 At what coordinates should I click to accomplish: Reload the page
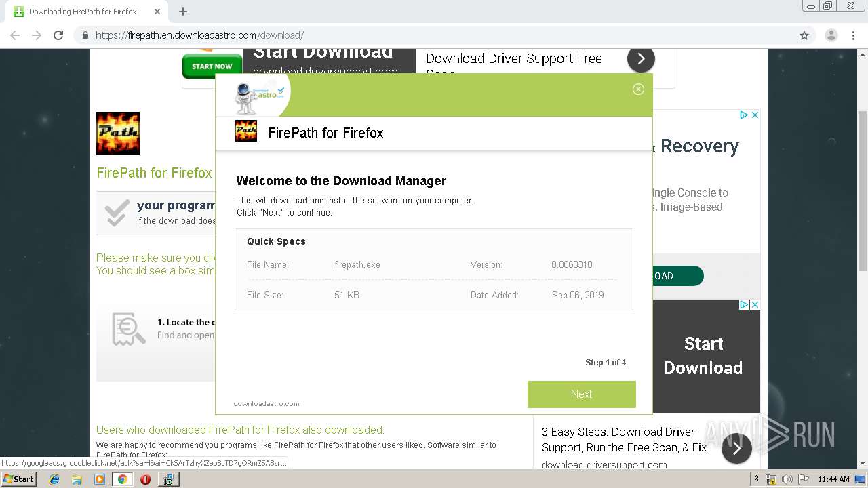coord(58,35)
